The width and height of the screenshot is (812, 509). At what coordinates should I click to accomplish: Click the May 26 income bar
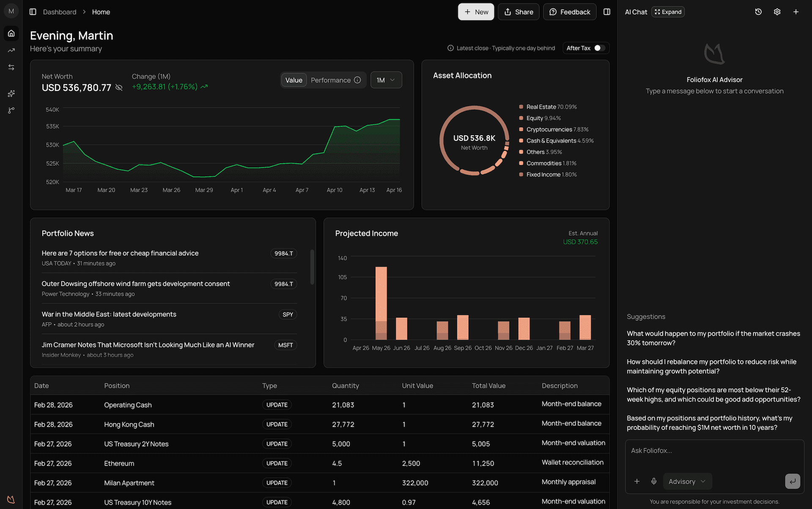pyautogui.click(x=381, y=303)
